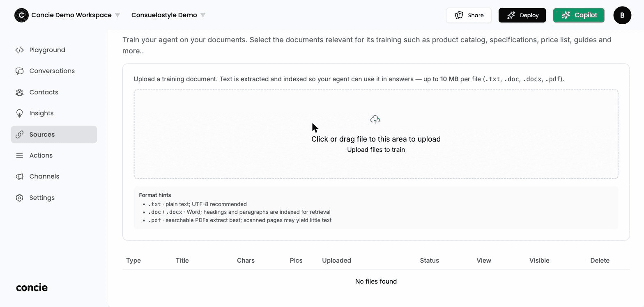Click the Visible column header
This screenshot has width=644, height=307.
coord(539,261)
